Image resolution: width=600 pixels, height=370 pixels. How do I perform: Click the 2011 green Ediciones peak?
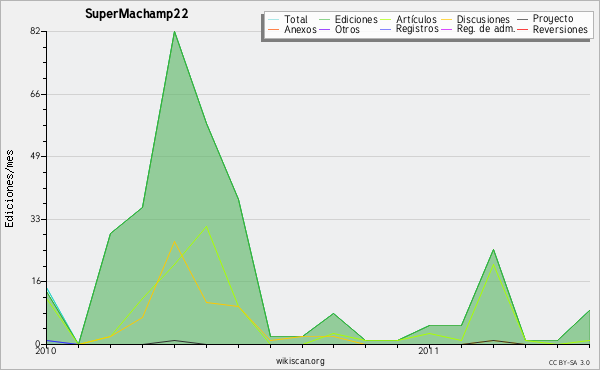494,249
